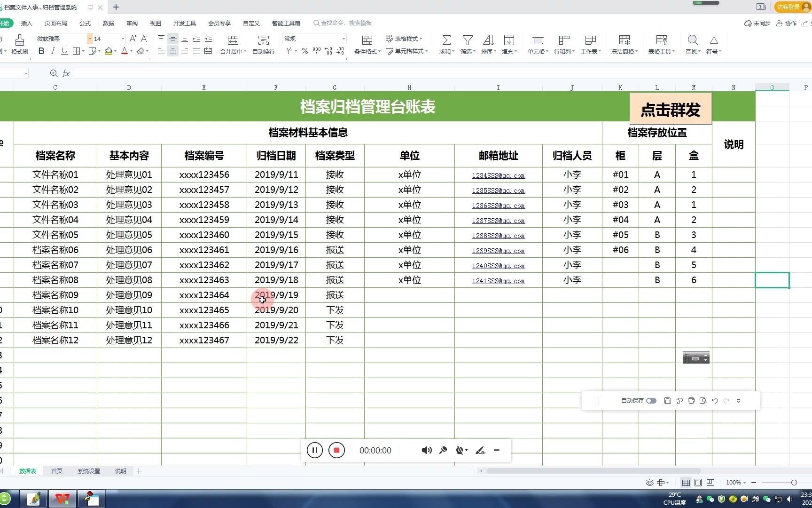Open the number format (常规) dropdown
Image resolution: width=812 pixels, height=508 pixels.
tap(344, 39)
